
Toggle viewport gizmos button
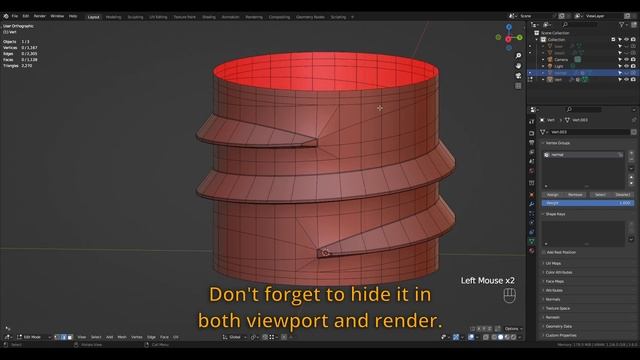click(456, 337)
